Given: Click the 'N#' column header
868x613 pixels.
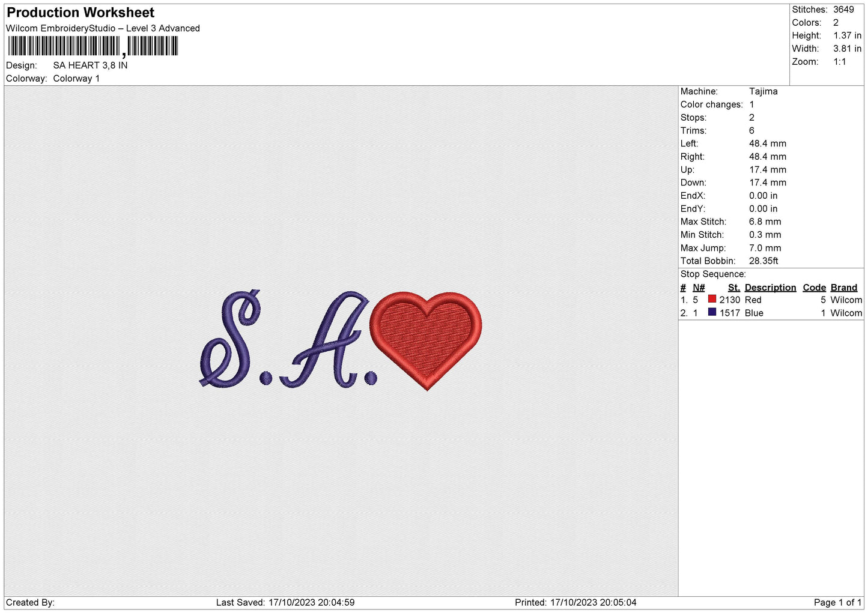Looking at the screenshot, I should pyautogui.click(x=699, y=288).
